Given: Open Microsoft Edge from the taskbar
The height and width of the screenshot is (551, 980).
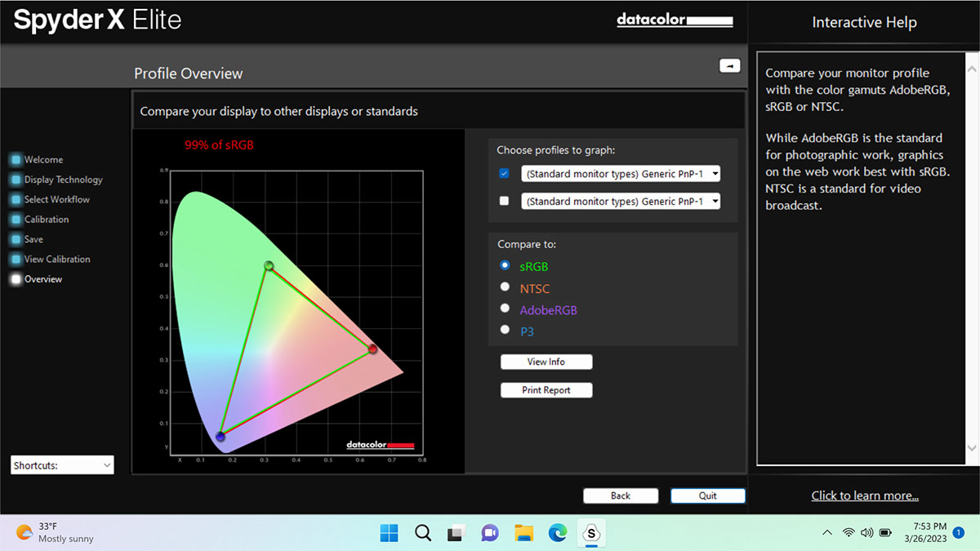Looking at the screenshot, I should [558, 533].
